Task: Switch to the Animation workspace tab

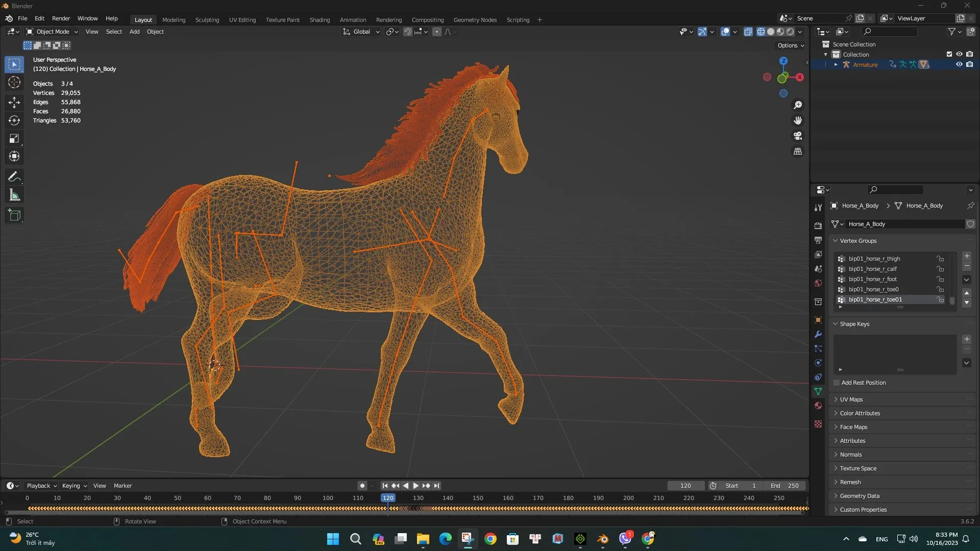Action: tap(353, 20)
